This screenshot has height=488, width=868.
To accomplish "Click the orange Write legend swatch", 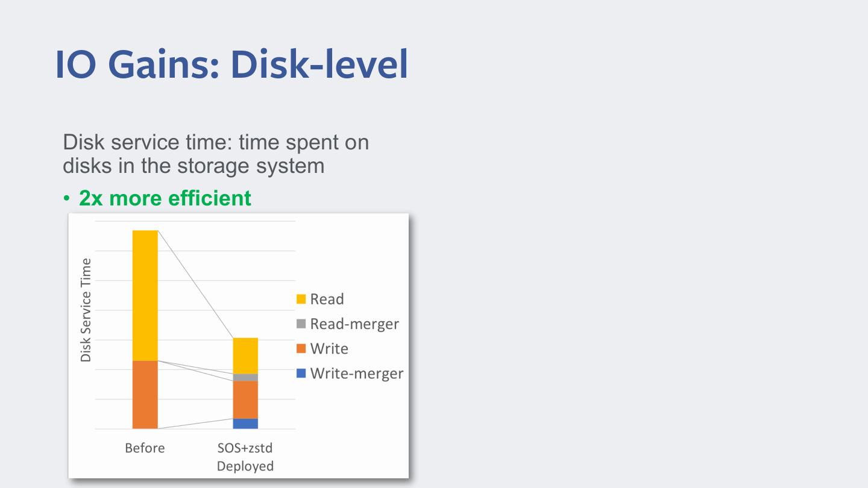I will tap(301, 348).
